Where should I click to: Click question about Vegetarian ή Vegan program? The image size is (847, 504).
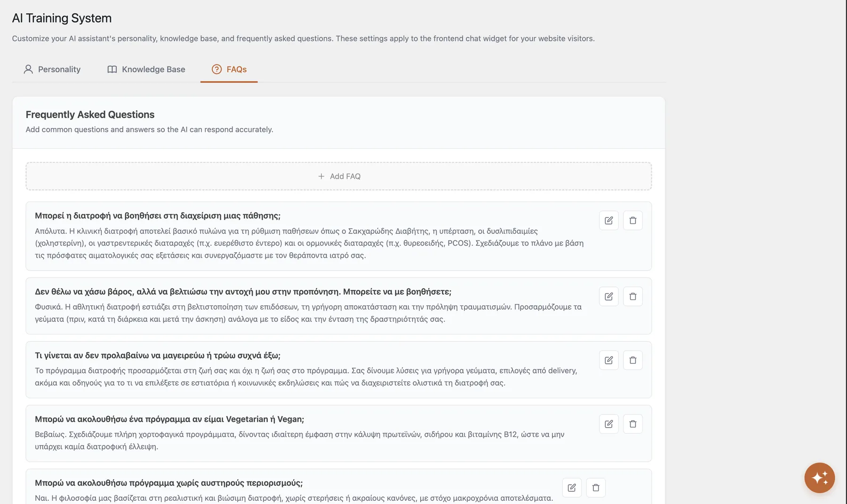click(x=169, y=419)
